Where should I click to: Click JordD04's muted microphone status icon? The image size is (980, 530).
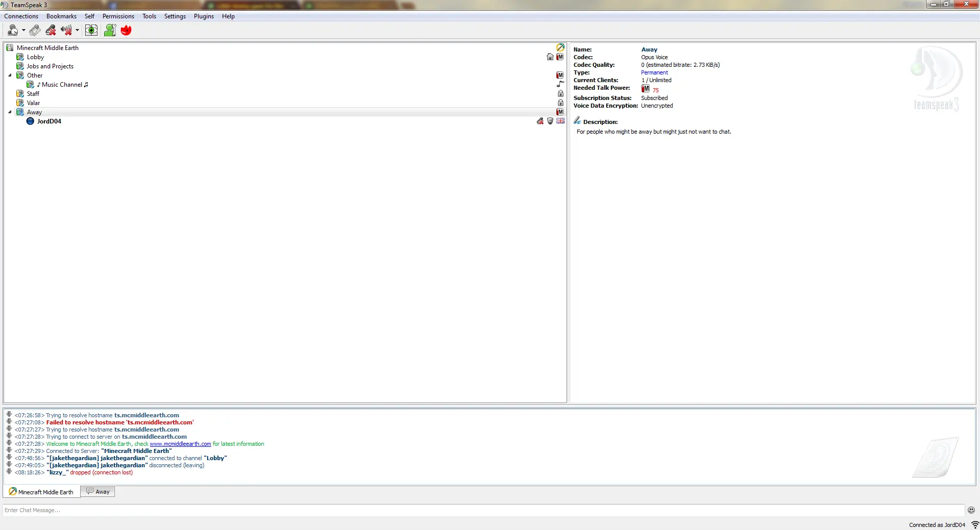pos(540,121)
